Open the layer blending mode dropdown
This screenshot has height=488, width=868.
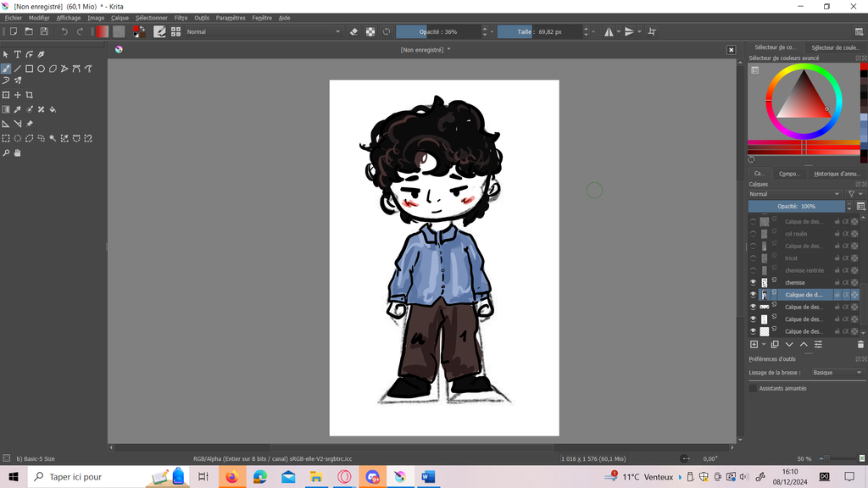pyautogui.click(x=795, y=194)
